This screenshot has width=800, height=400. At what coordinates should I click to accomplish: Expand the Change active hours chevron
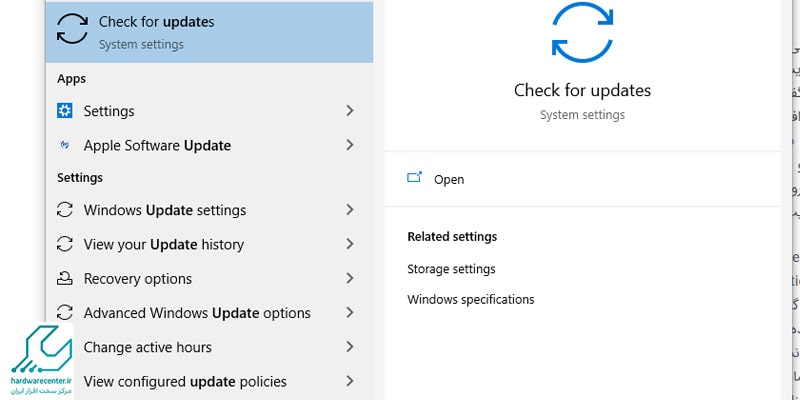(x=349, y=347)
